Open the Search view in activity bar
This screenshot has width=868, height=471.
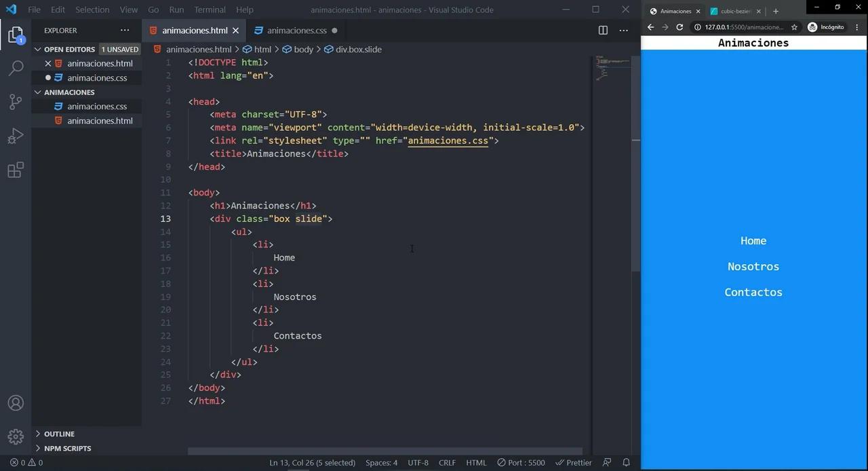click(16, 68)
